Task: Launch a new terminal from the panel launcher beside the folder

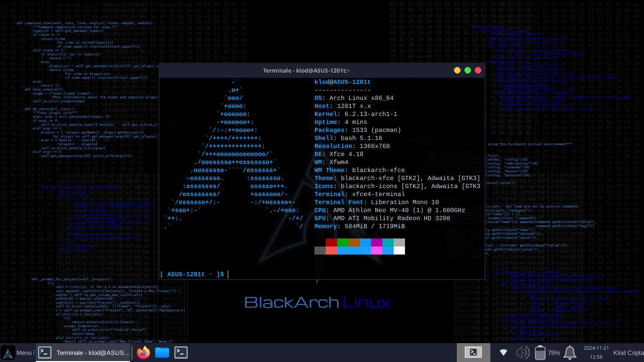Action: (181, 353)
